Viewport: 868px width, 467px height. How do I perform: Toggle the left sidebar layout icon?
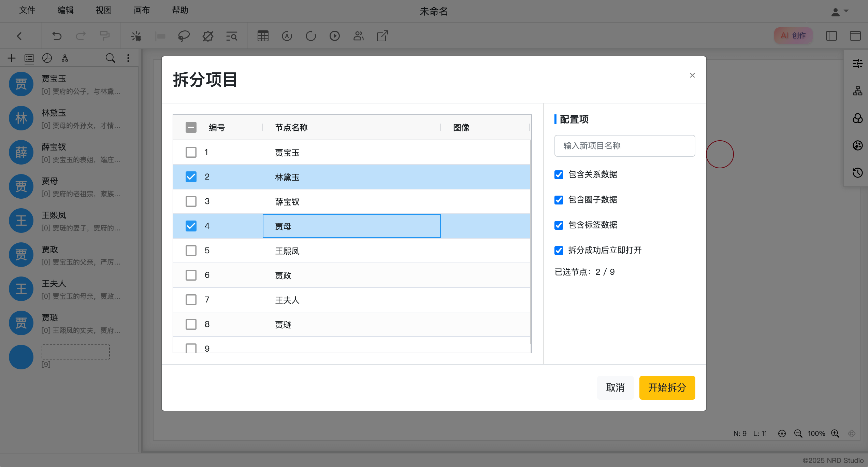click(x=831, y=36)
